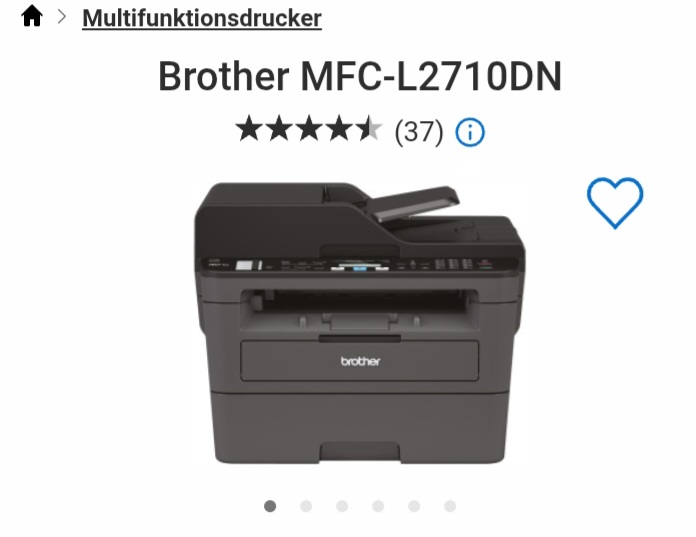Viewport: 696px width, 537px height.
Task: Click the Brother MFC-L2710DN title
Action: coord(360,76)
